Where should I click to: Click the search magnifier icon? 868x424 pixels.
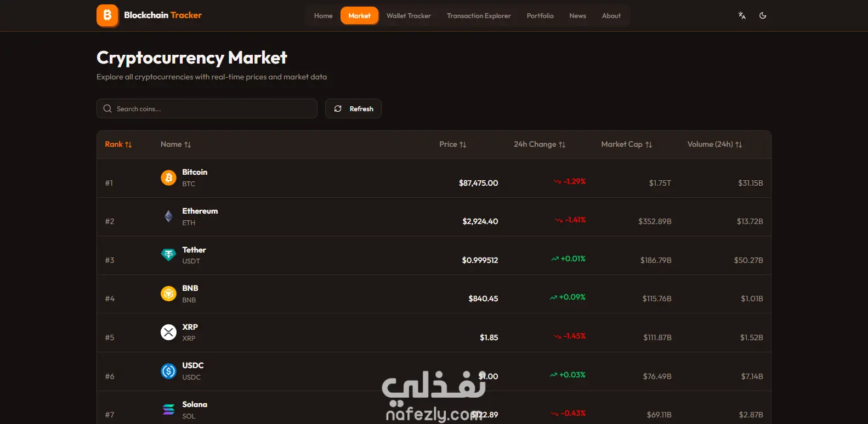pyautogui.click(x=107, y=108)
